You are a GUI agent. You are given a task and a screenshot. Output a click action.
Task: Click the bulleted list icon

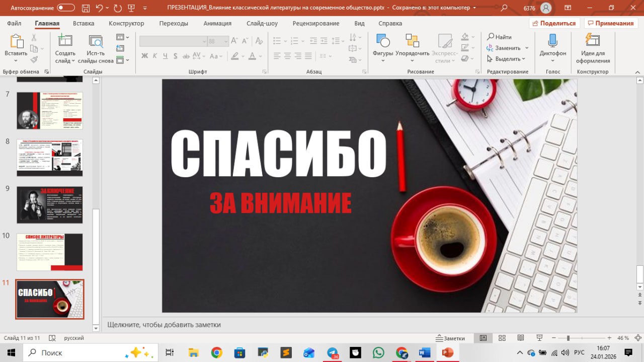click(277, 41)
